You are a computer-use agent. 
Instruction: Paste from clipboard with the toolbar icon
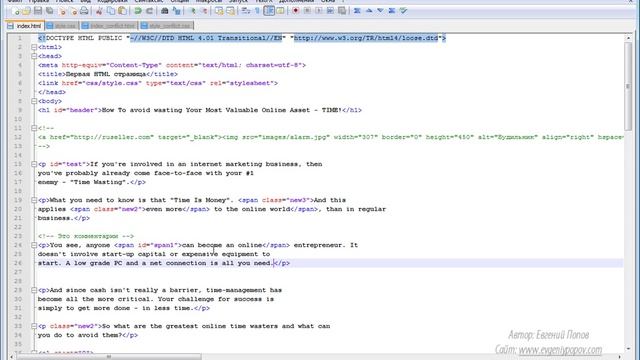click(122, 11)
